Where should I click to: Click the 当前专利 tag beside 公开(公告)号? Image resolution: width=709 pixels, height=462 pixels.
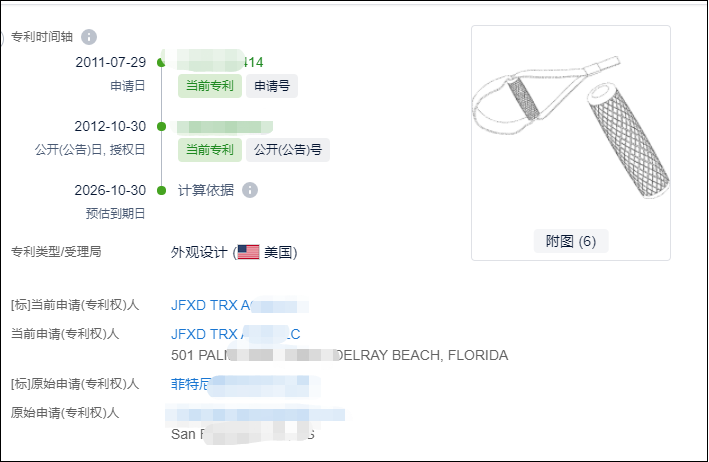click(209, 150)
